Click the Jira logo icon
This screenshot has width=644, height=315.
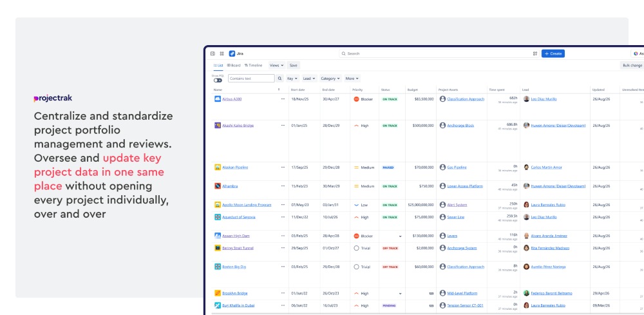coord(232,53)
